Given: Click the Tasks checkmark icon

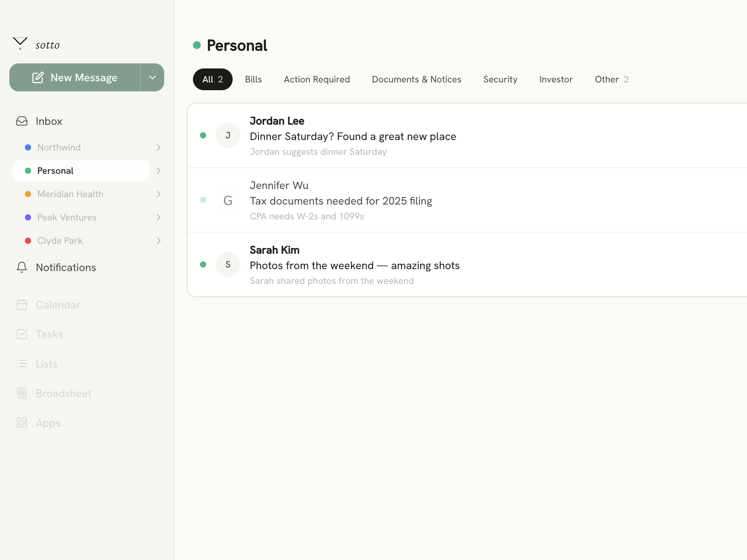Looking at the screenshot, I should [22, 334].
